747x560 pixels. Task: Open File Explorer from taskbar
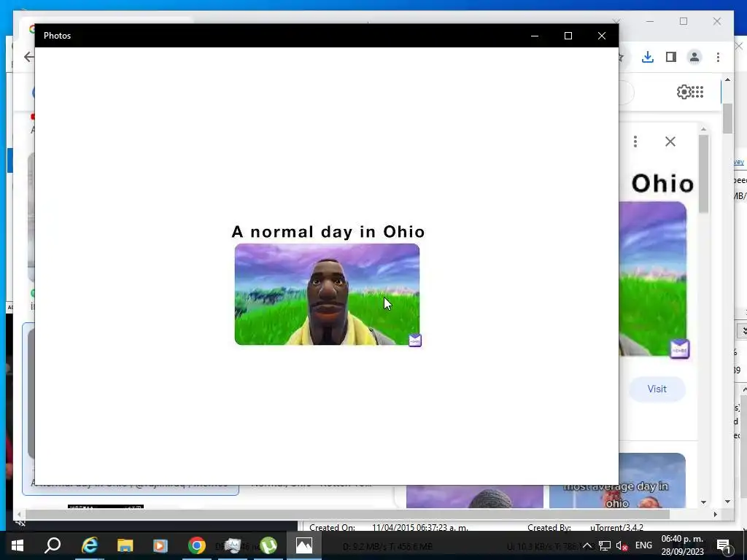tap(125, 545)
